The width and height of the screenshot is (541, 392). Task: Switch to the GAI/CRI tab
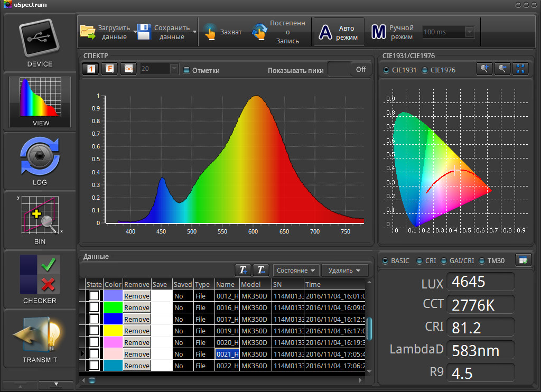coord(444,261)
